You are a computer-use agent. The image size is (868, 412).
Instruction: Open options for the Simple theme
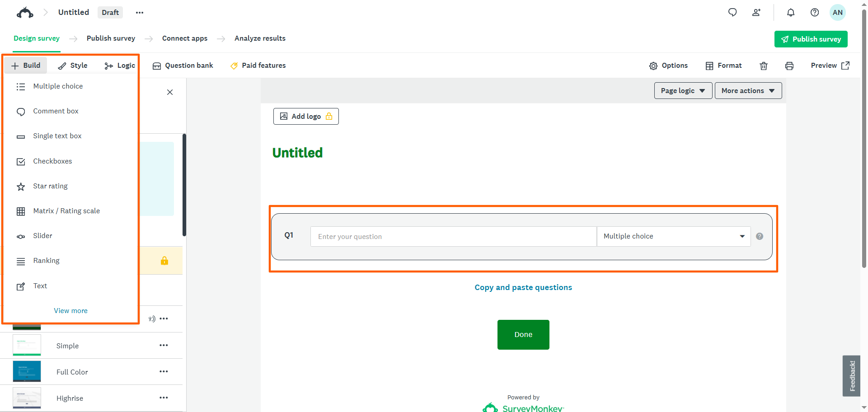pos(164,345)
